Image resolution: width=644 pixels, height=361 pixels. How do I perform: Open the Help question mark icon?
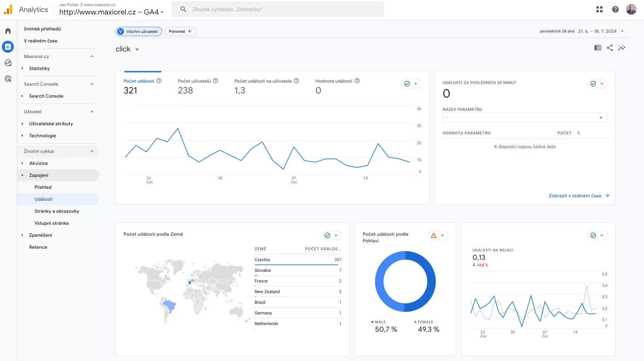pyautogui.click(x=615, y=9)
